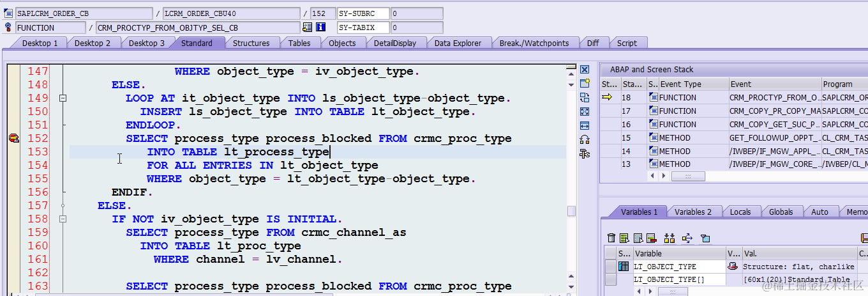Open the Diff tab
Screen dimensions: 868x296
pyautogui.click(x=593, y=43)
